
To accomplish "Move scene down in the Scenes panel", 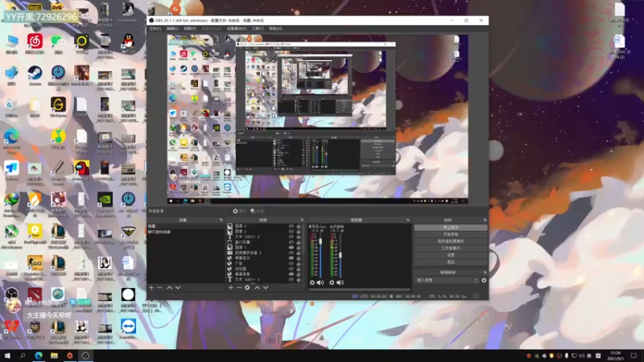I will pyautogui.click(x=178, y=288).
